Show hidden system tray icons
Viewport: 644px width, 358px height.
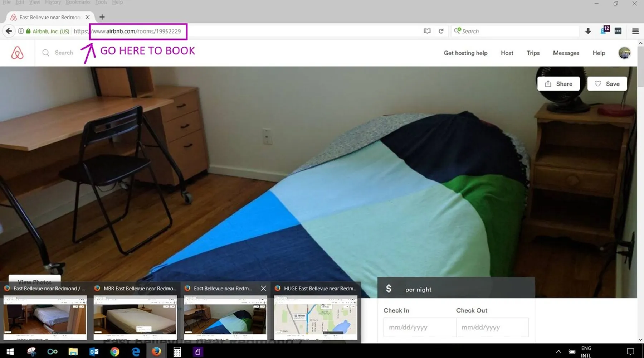558,352
